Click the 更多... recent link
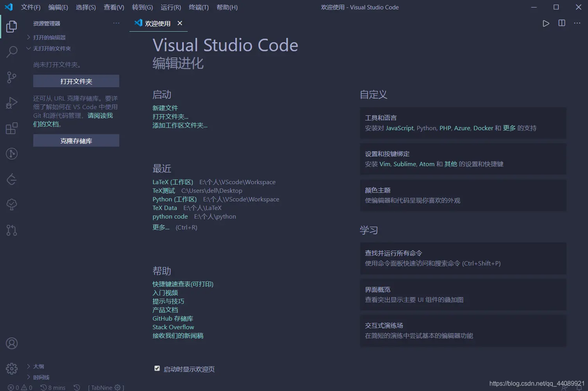The image size is (588, 391). coord(161,227)
